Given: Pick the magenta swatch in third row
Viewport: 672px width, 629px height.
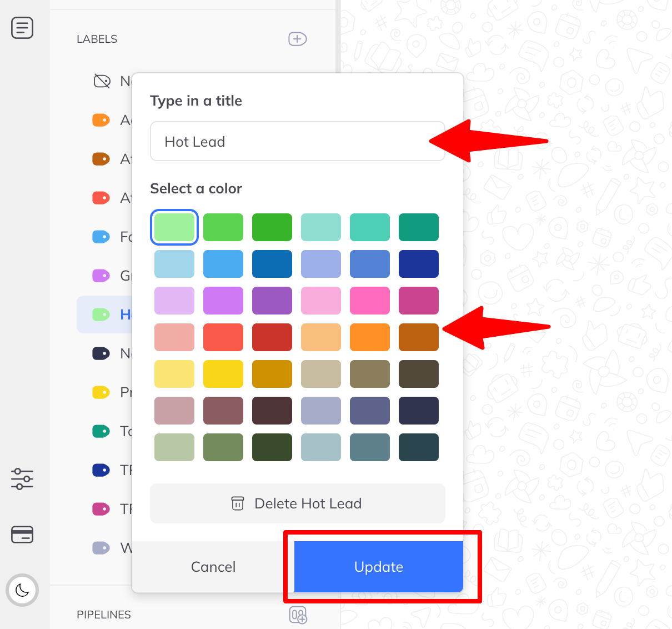Looking at the screenshot, I should [419, 301].
